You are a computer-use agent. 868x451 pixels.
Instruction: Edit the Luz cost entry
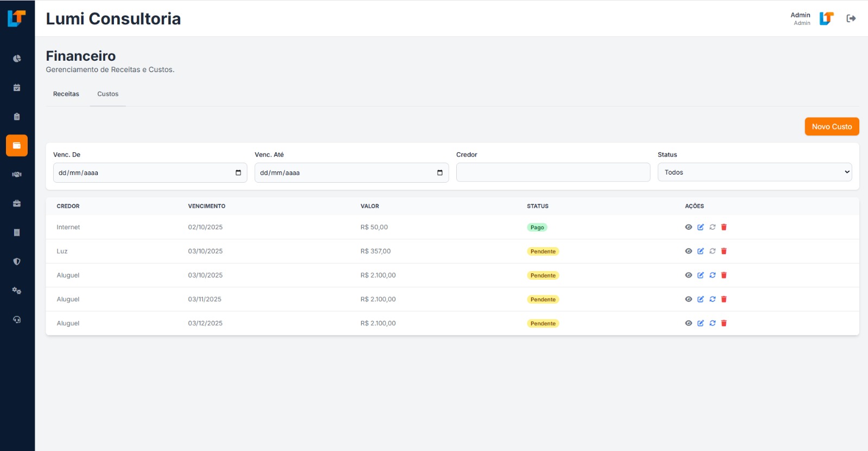tap(700, 251)
